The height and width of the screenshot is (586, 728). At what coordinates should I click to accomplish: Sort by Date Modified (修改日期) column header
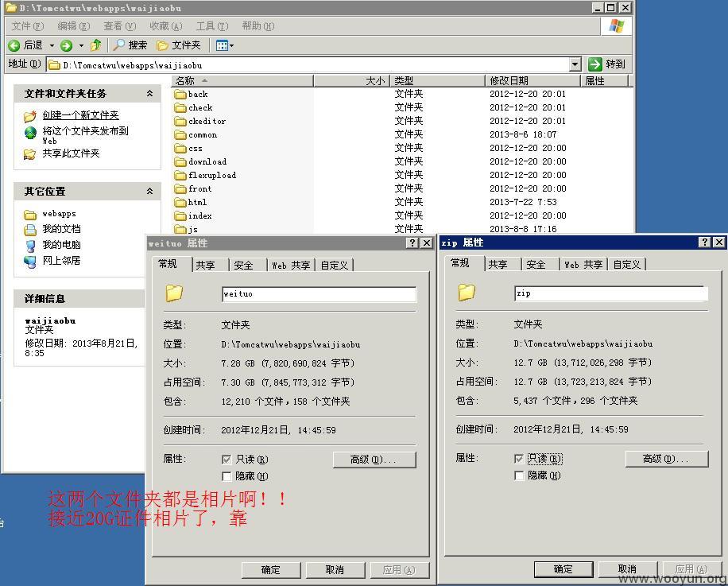pos(533,81)
